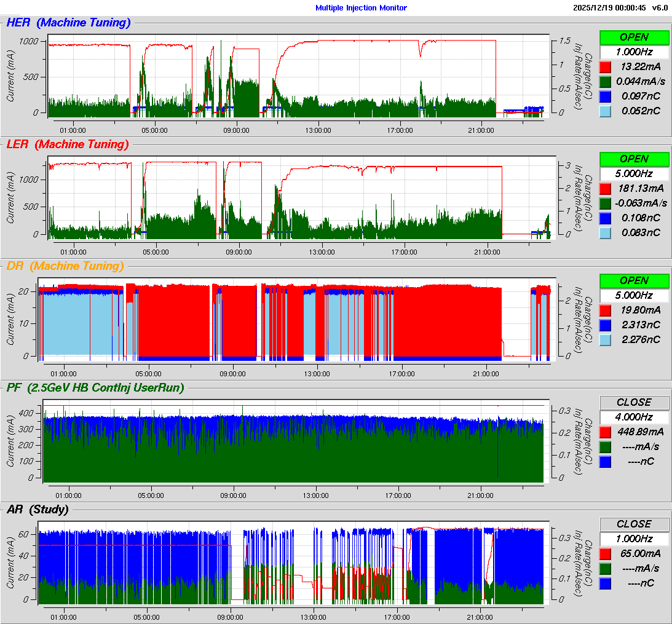Select the 4.000Hz field in PF panel
Viewport: 672px width, 624px height.
pyautogui.click(x=634, y=417)
